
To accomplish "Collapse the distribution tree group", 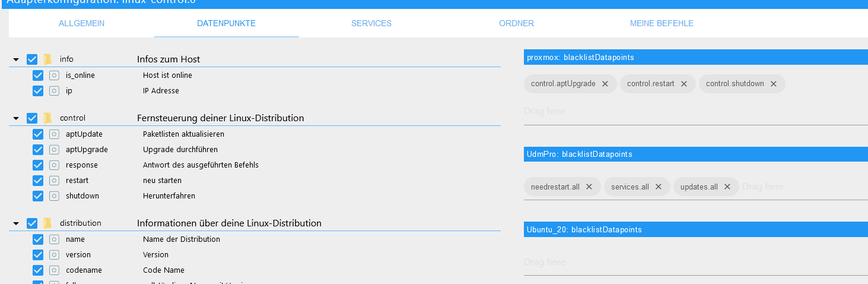I will coord(16,224).
